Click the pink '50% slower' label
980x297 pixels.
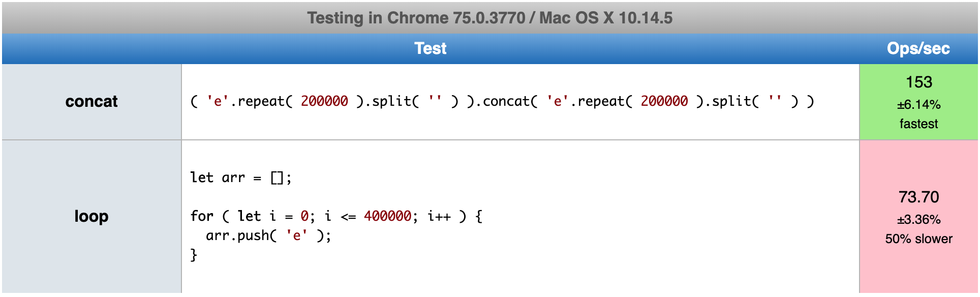[x=919, y=239]
